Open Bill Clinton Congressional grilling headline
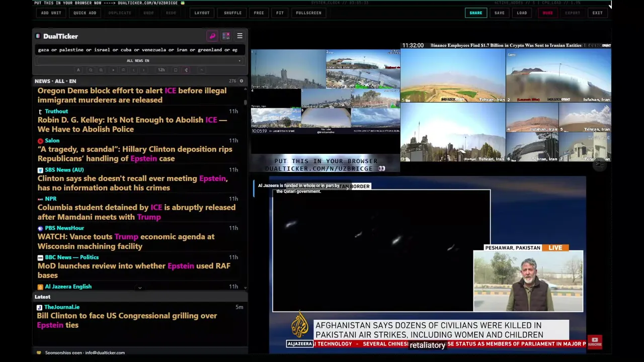This screenshot has height=362, width=644. point(127,320)
